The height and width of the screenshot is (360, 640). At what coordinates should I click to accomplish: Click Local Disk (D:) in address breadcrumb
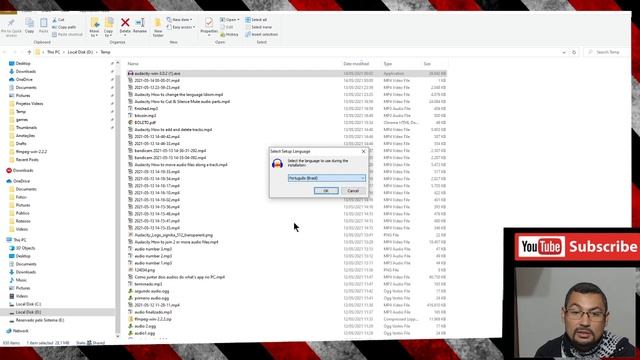[x=80, y=52]
